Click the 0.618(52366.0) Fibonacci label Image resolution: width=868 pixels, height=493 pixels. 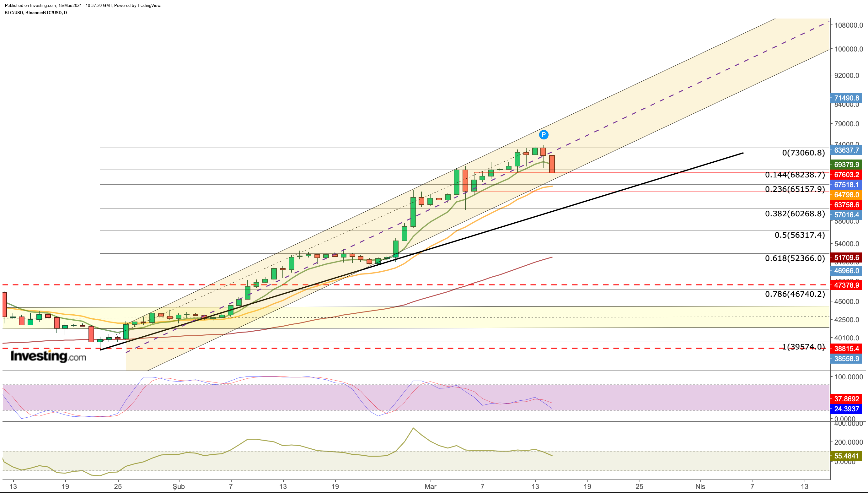point(795,258)
